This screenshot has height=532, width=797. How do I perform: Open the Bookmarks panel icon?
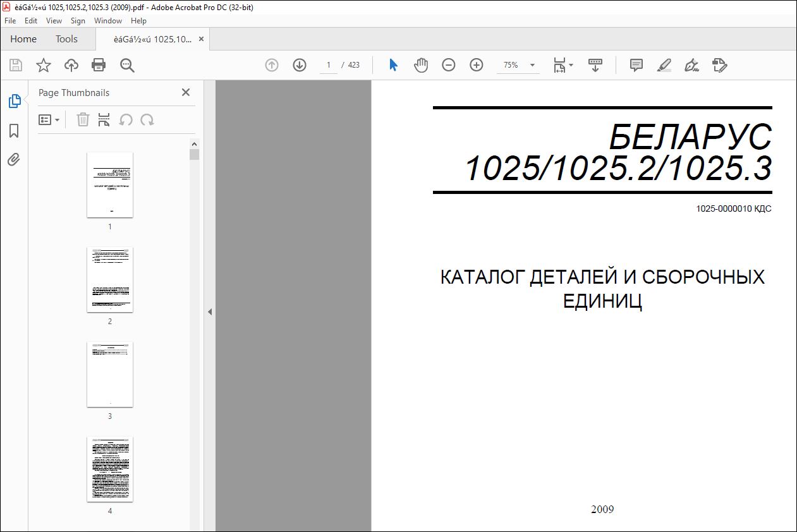[14, 131]
